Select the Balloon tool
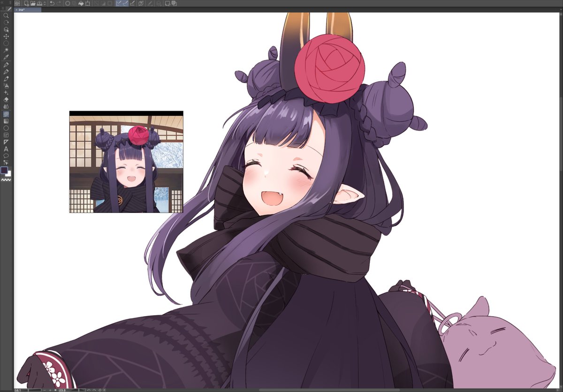Screen dimensions: 563x392 click(6, 156)
